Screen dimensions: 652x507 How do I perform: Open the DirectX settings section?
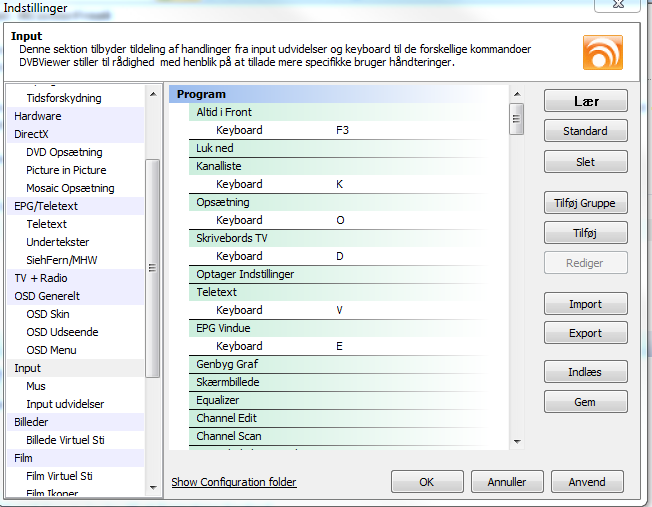[x=76, y=134]
